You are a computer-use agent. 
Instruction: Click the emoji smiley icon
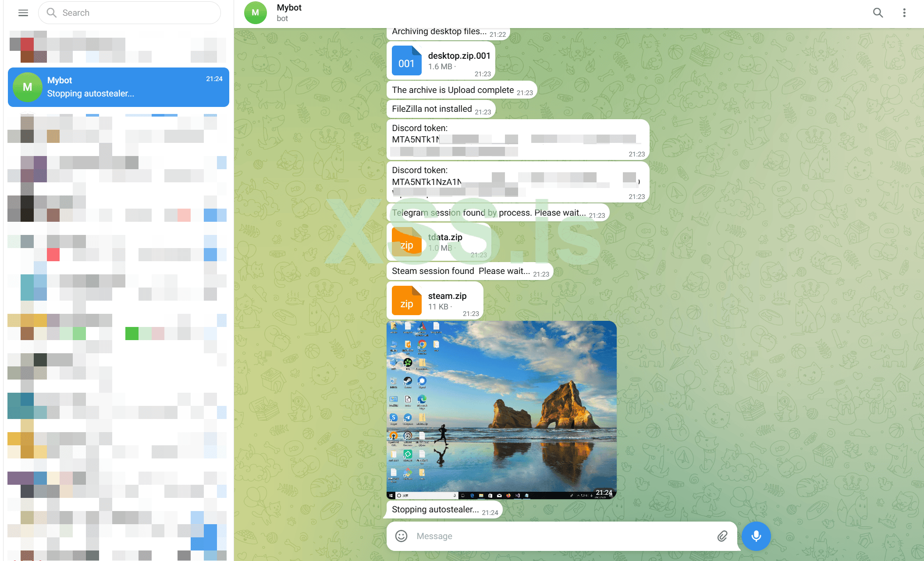[401, 536]
